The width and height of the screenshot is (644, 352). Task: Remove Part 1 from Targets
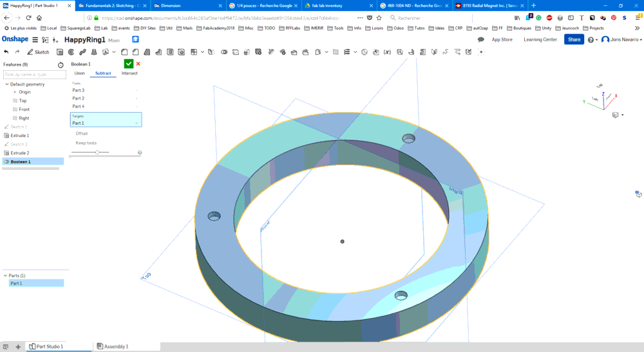point(137,124)
